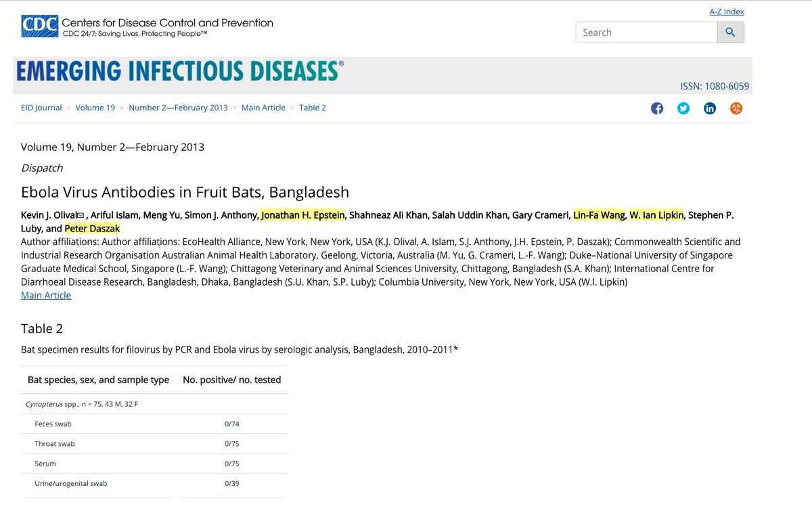
Task: Click into the Search text field
Action: (x=646, y=32)
